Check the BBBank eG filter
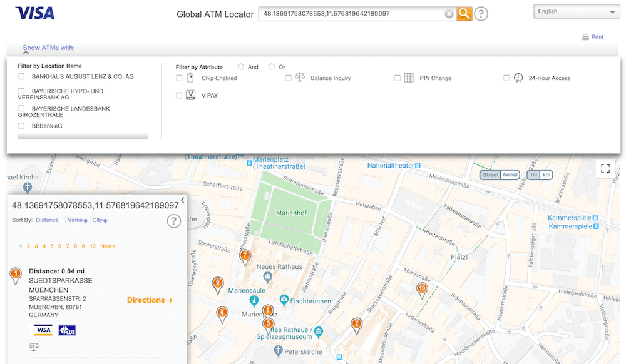 [21, 126]
